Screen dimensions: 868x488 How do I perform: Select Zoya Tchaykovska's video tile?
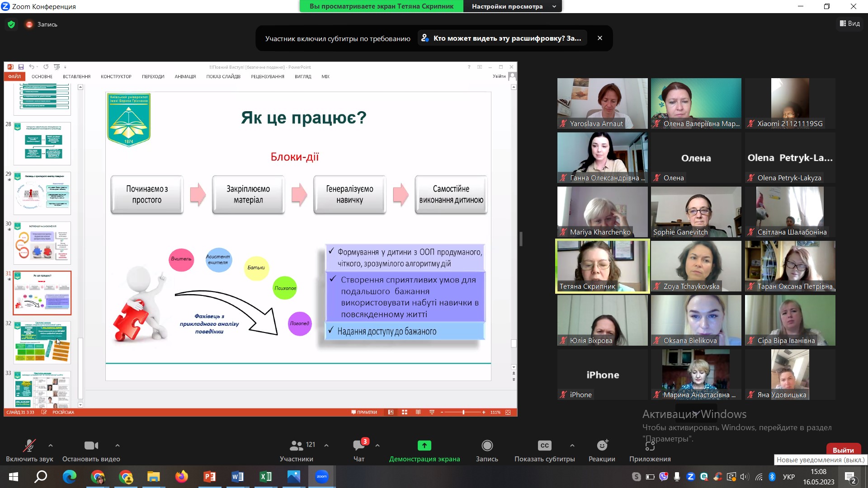(x=696, y=266)
